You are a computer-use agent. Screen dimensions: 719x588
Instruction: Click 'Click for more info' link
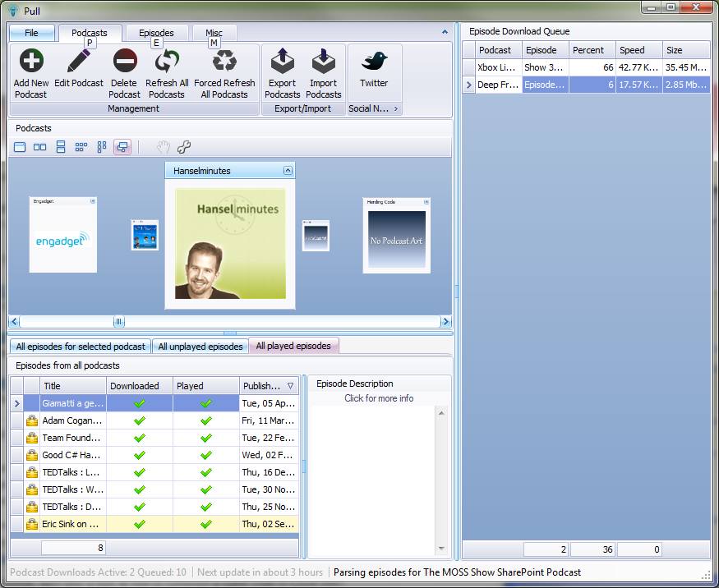pos(379,398)
